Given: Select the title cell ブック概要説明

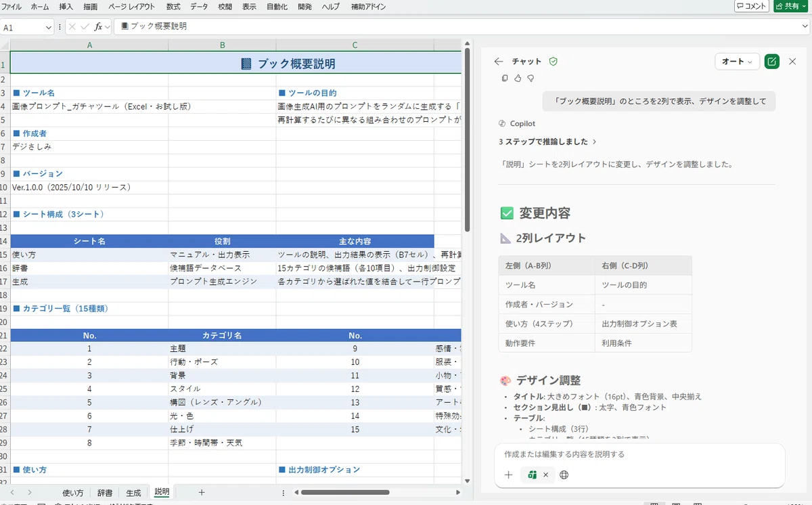Looking at the screenshot, I should pyautogui.click(x=235, y=63).
